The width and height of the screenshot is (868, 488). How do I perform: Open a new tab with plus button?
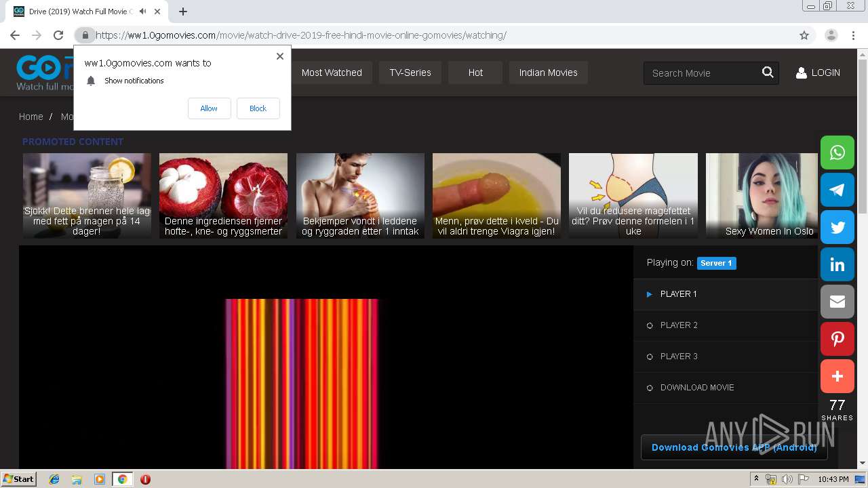pyautogui.click(x=183, y=12)
